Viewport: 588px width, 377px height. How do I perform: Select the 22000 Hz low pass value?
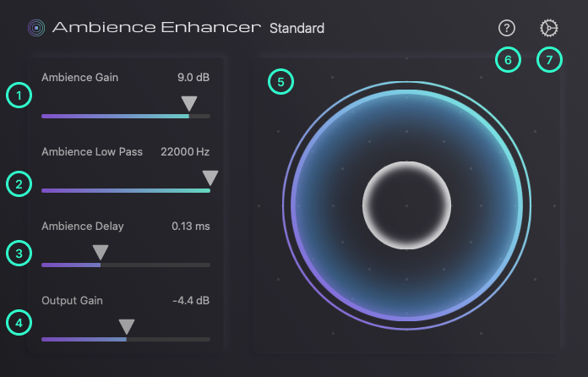point(185,151)
